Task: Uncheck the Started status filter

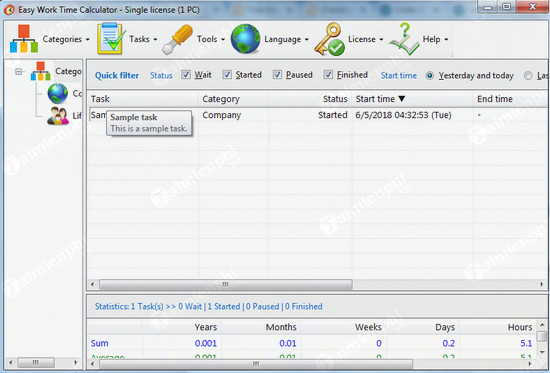Action: [x=227, y=75]
